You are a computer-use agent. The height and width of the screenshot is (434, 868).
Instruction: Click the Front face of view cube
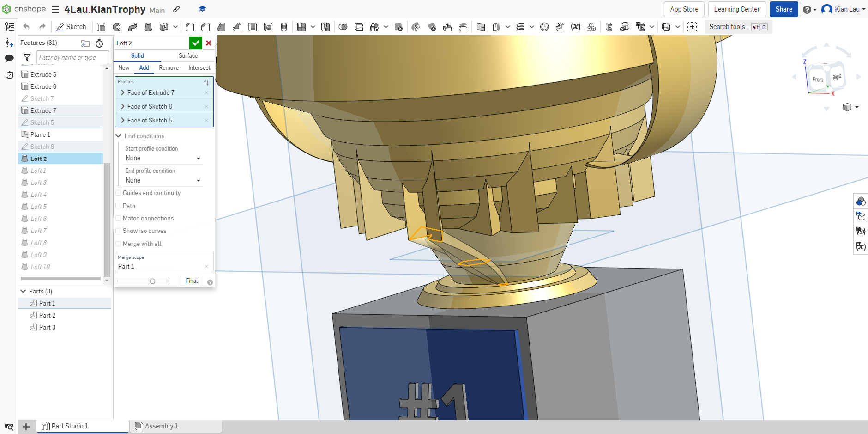[x=818, y=79]
